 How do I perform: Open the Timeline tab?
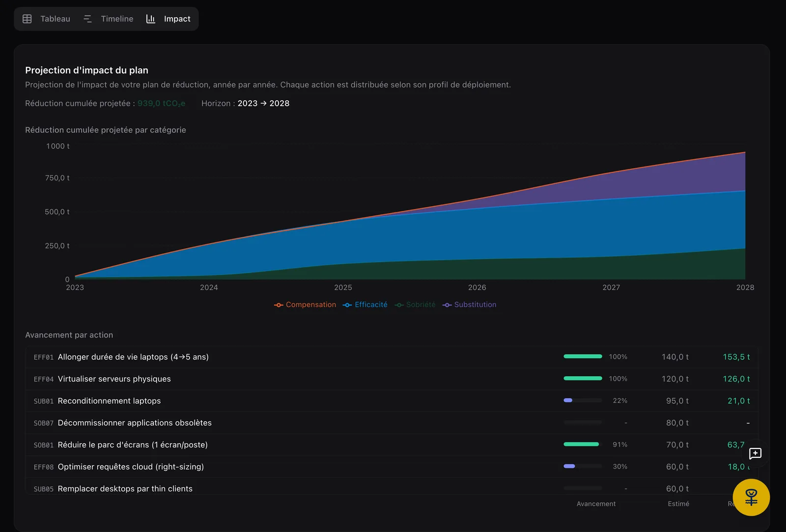click(109, 19)
